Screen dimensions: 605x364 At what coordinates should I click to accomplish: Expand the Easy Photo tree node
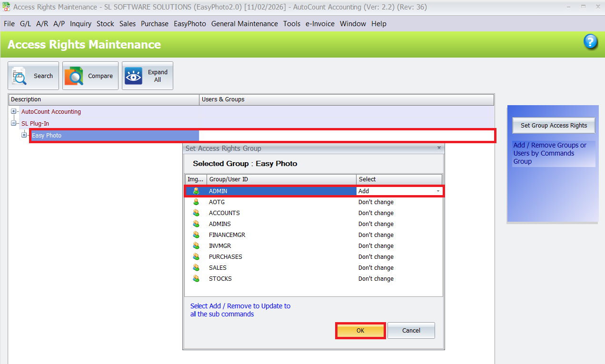tap(24, 135)
